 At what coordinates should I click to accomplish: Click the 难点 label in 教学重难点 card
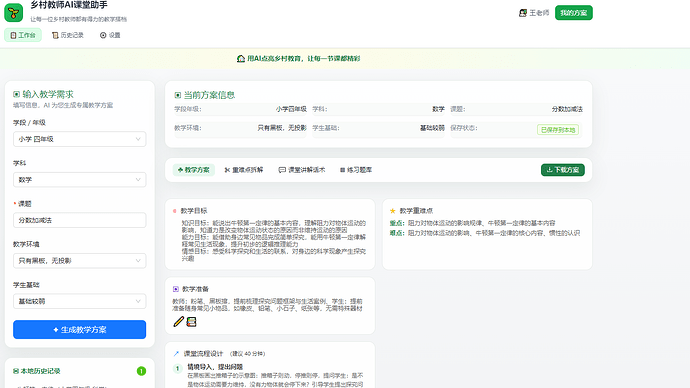pyautogui.click(x=396, y=233)
